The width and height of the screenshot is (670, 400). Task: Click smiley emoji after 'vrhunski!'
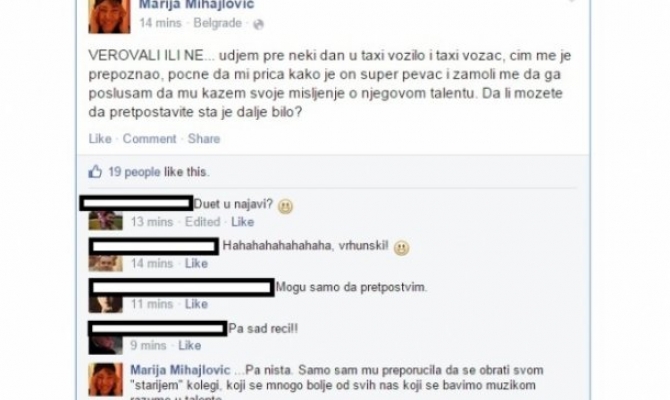pyautogui.click(x=401, y=248)
